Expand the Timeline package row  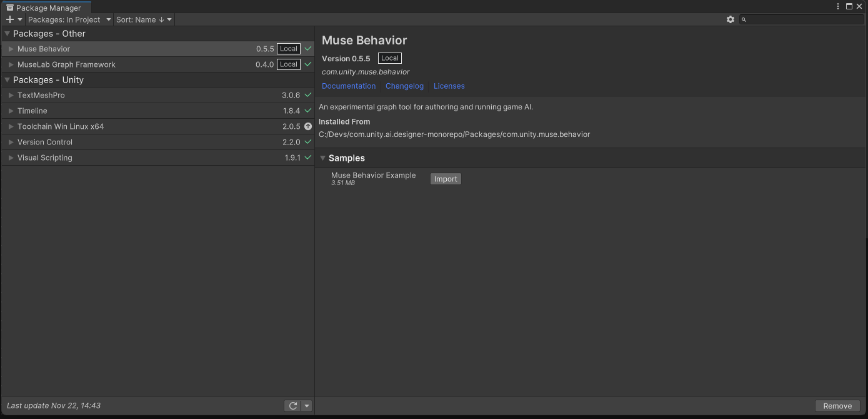coord(11,111)
